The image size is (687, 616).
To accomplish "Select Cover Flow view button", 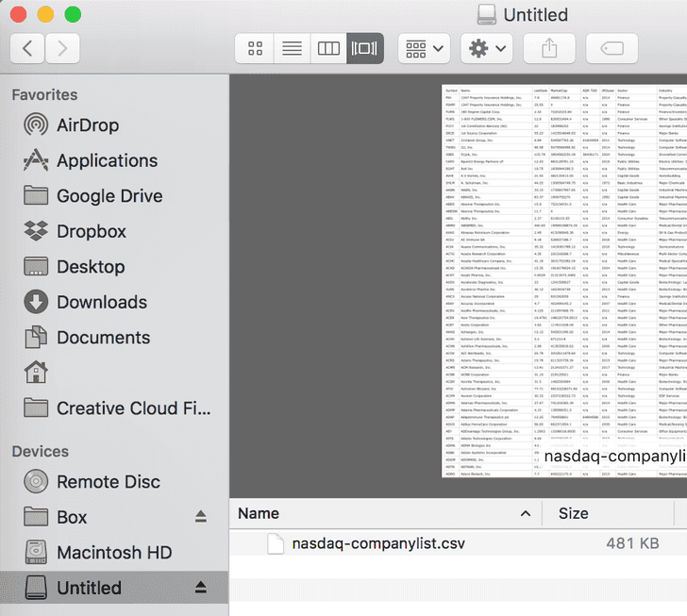I will coord(364,47).
